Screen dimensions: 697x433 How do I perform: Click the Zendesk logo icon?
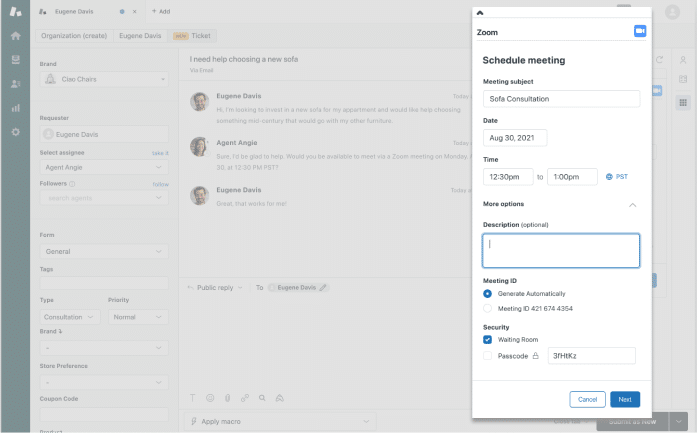pos(16,12)
